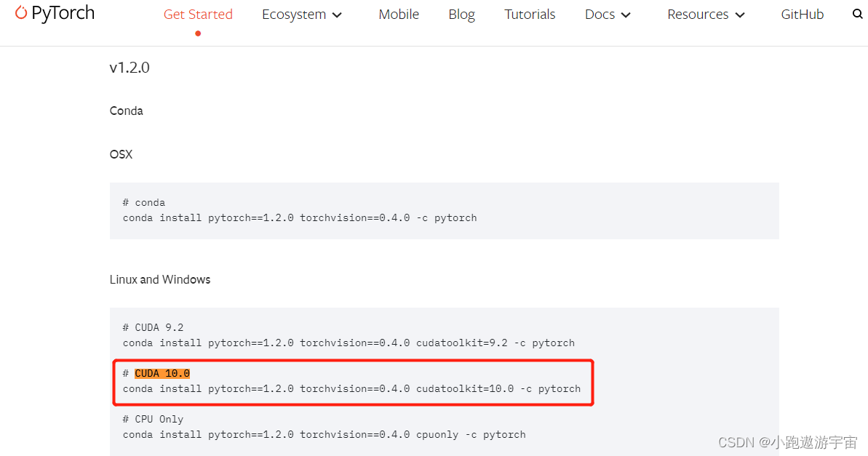Expand the Ecosystem dropdown menu
Image resolution: width=868 pixels, height=456 pixels.
(x=302, y=15)
